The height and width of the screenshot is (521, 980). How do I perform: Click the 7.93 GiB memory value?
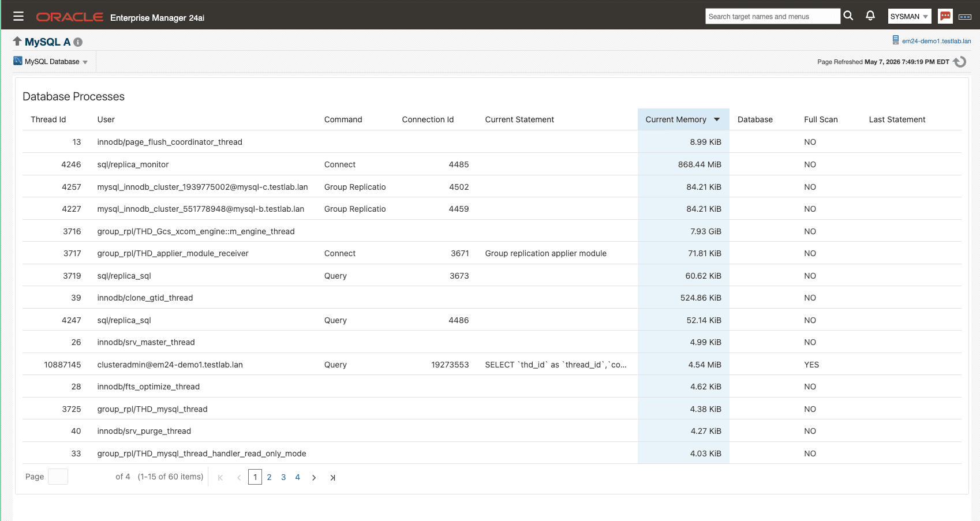(706, 231)
